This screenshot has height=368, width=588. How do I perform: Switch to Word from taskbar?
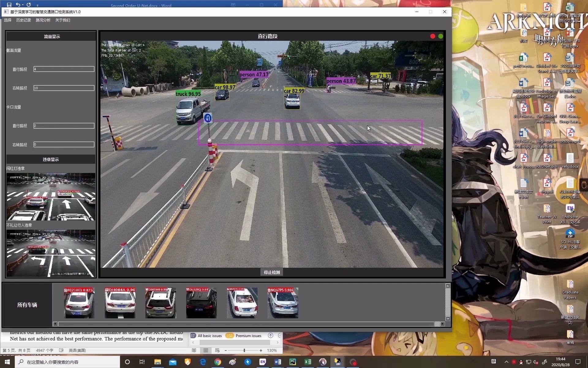278,362
